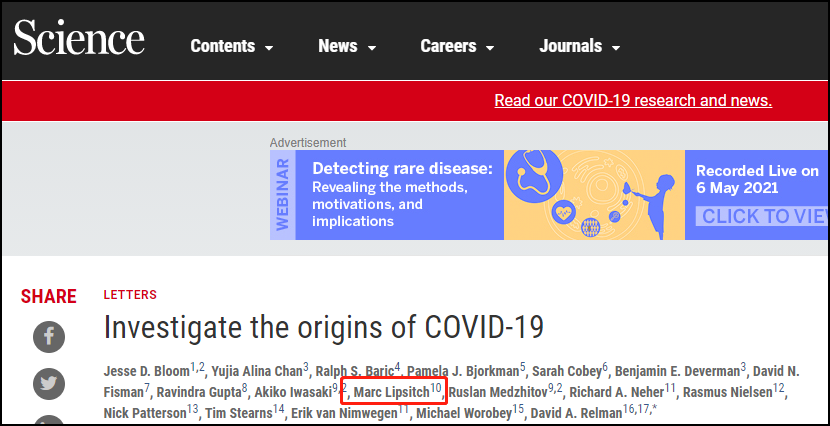Click author David A. Relman
The width and height of the screenshot is (830, 426).
[576, 413]
